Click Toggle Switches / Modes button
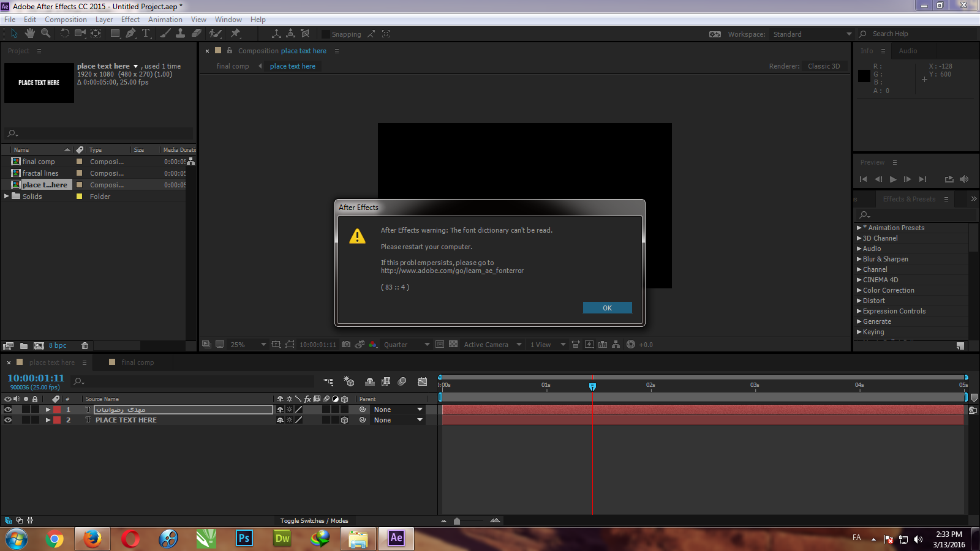The width and height of the screenshot is (980, 551). (x=314, y=521)
